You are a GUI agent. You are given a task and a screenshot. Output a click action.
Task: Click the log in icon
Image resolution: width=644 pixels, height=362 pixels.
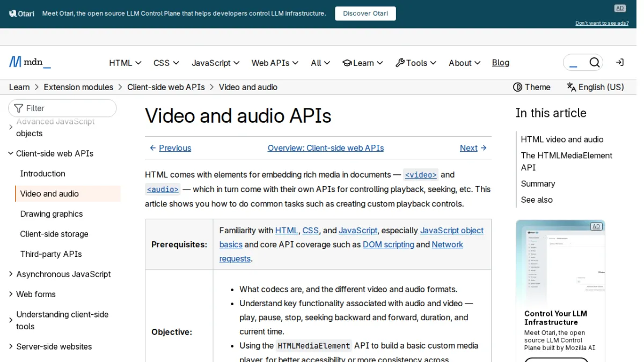click(x=620, y=63)
